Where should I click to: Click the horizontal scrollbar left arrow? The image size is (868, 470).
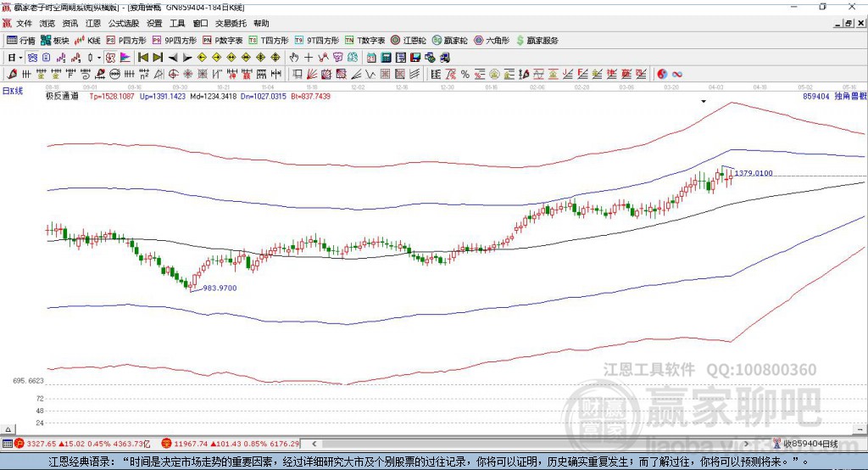(314, 444)
